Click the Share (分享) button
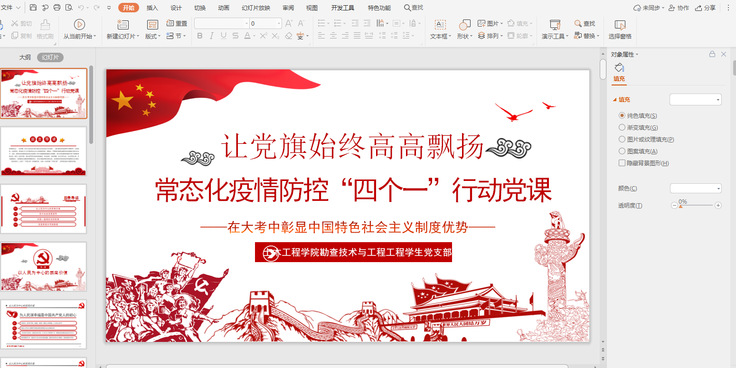Viewport: 736px width, 368px height. point(706,8)
